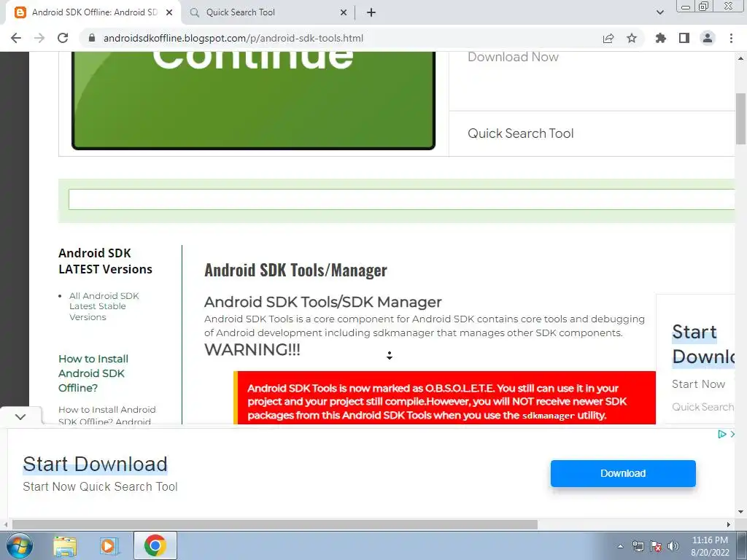747x560 pixels.
Task: Share this page using the share icon
Action: point(608,38)
